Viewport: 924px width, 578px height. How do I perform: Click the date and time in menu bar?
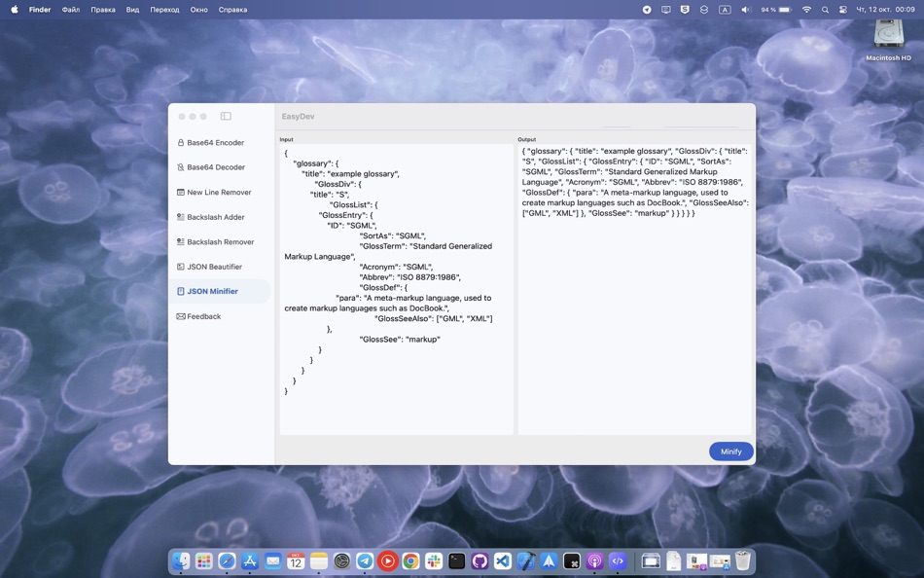[885, 10]
